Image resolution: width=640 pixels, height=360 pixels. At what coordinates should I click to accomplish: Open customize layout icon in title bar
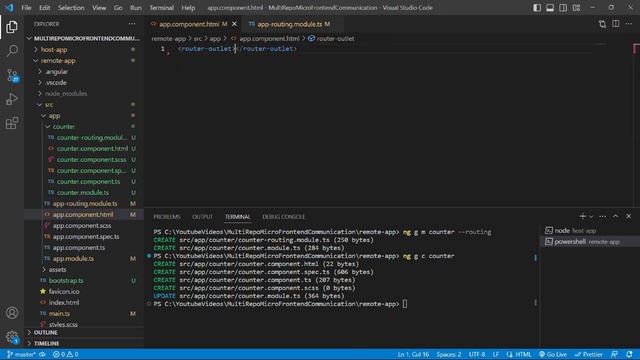576,8
